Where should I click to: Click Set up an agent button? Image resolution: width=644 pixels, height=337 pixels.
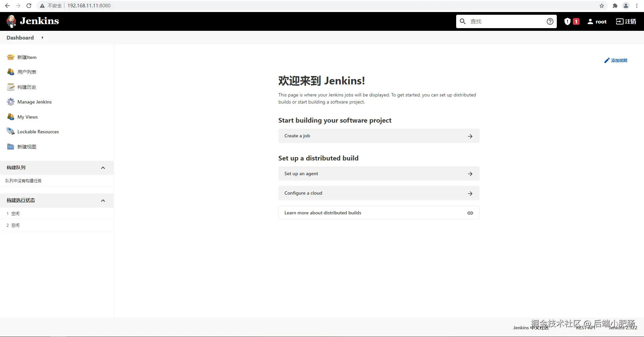click(x=379, y=174)
